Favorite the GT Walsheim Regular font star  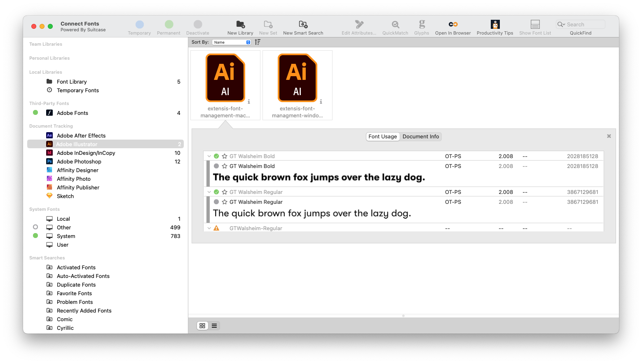click(x=225, y=202)
